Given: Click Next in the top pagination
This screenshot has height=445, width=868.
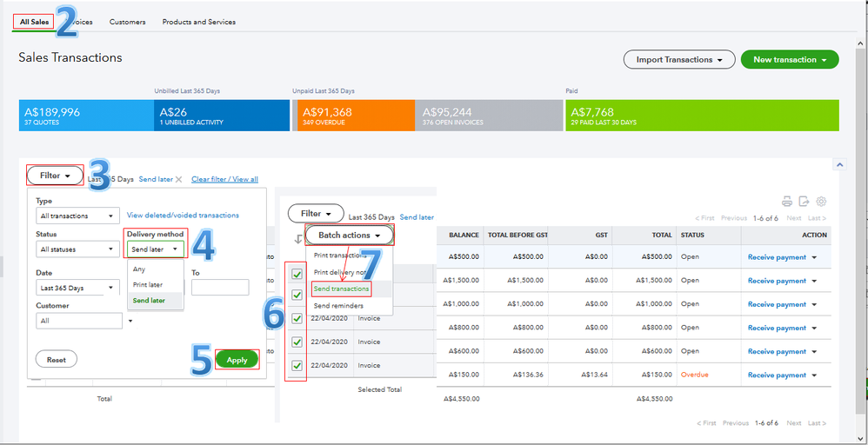Looking at the screenshot, I should pos(794,218).
